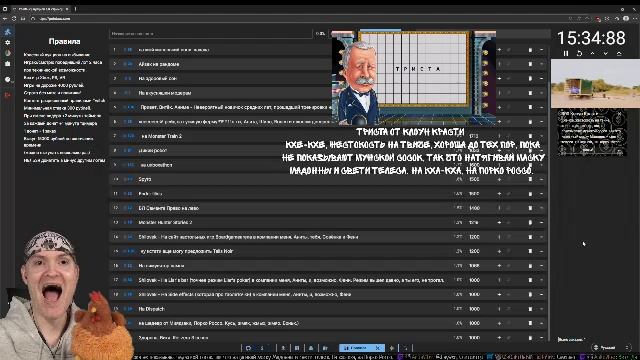This screenshot has width=640, height=360.
Task: Click the amount field of the Tails Noir row
Action: click(474, 251)
